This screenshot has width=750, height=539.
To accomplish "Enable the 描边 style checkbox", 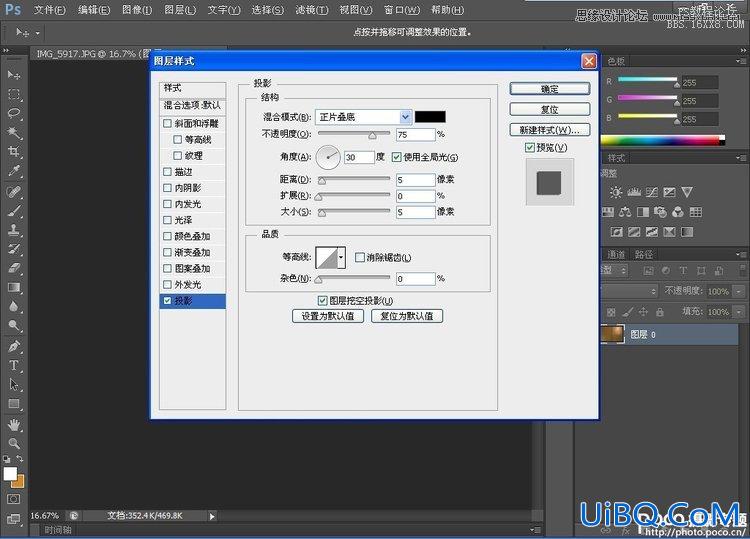I will (x=167, y=172).
